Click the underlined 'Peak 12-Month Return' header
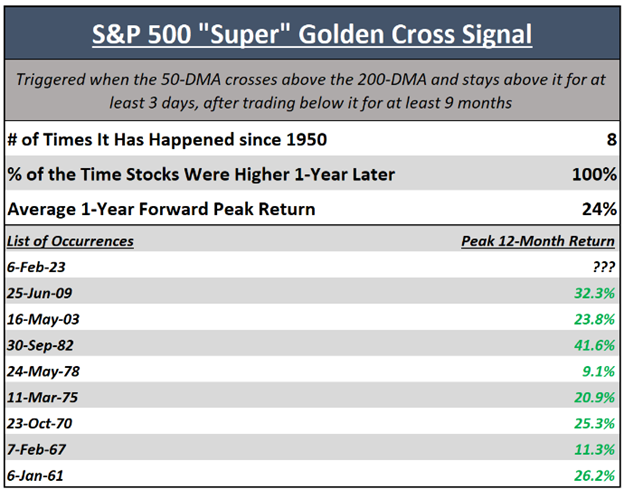The width and height of the screenshot is (624, 489). [x=538, y=241]
